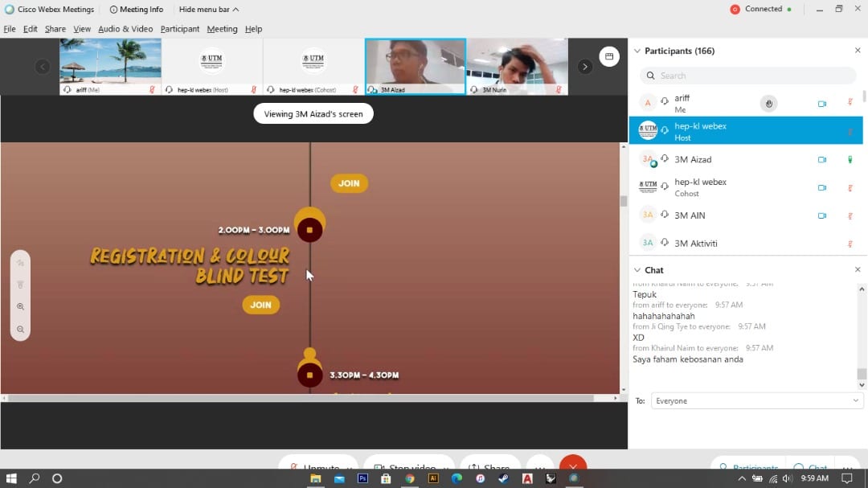The image size is (868, 488).
Task: Collapse the Chat panel section
Action: click(637, 270)
